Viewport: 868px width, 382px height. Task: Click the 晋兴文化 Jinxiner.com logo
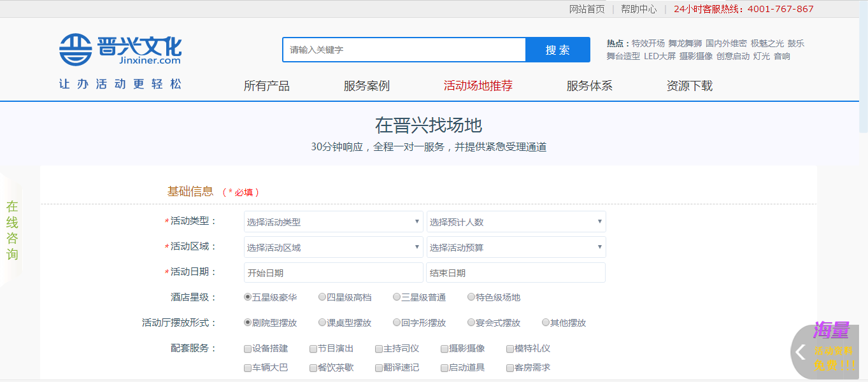coord(120,49)
